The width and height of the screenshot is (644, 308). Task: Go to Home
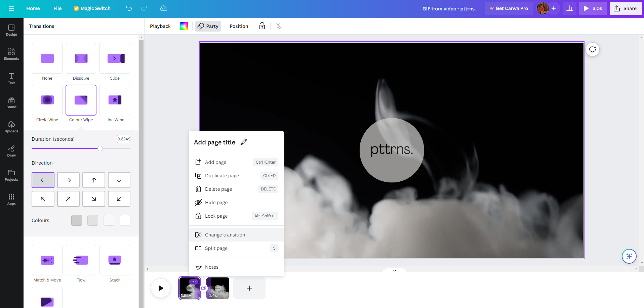33,8
